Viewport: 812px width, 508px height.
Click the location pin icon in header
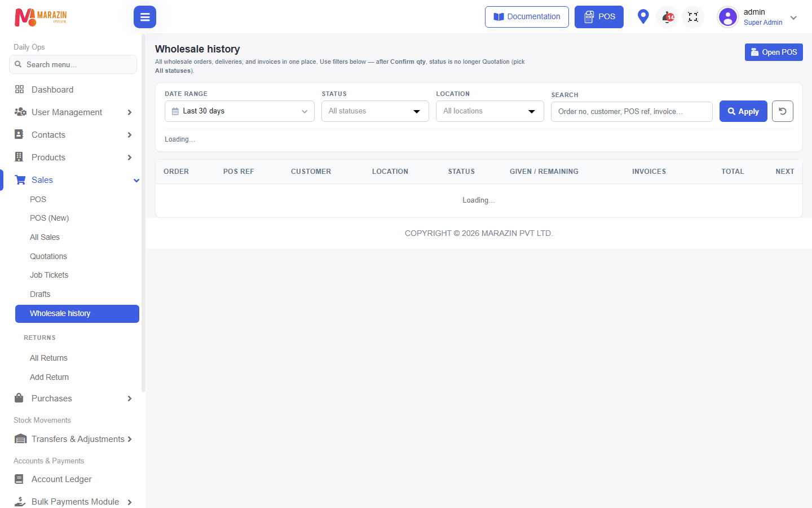coord(643,16)
